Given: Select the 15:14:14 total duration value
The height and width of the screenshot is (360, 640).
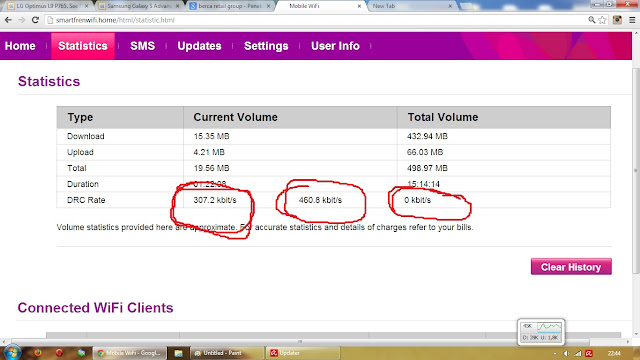Looking at the screenshot, I should 423,184.
